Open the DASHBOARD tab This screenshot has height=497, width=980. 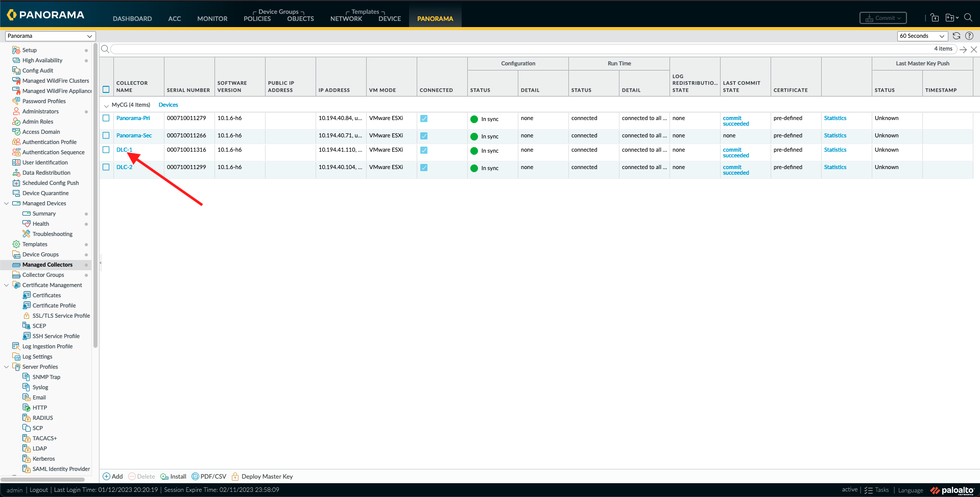(x=132, y=18)
